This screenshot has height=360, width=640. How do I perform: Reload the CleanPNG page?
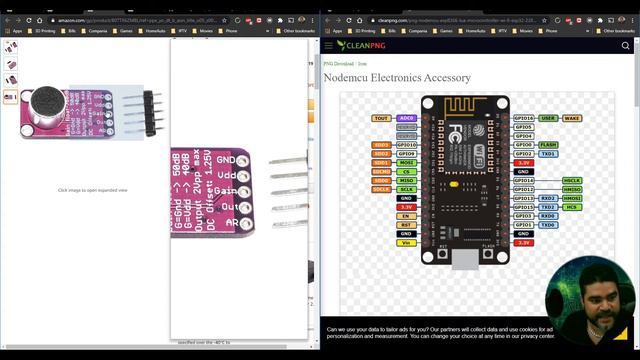349,20
